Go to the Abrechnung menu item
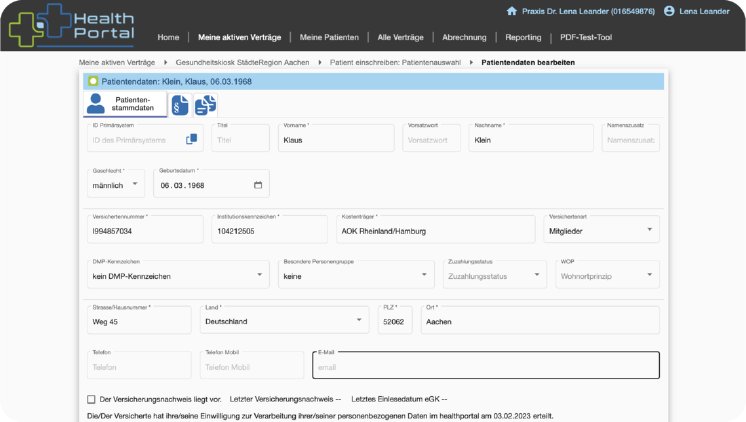Image resolution: width=746 pixels, height=422 pixels. [x=464, y=37]
